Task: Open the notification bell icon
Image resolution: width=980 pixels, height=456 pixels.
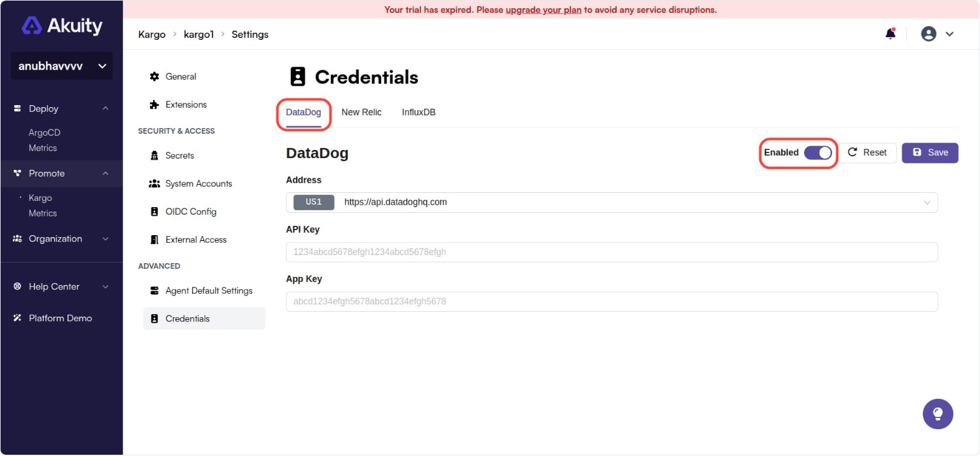Action: [890, 34]
